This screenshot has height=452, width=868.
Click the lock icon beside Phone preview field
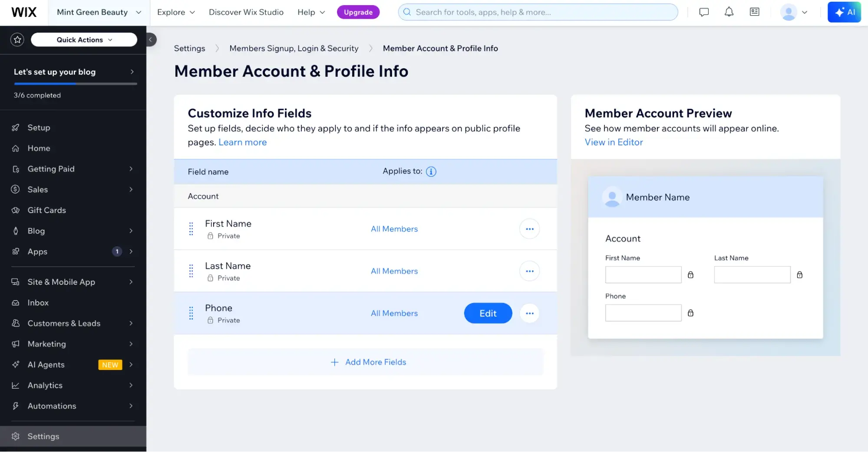691,313
